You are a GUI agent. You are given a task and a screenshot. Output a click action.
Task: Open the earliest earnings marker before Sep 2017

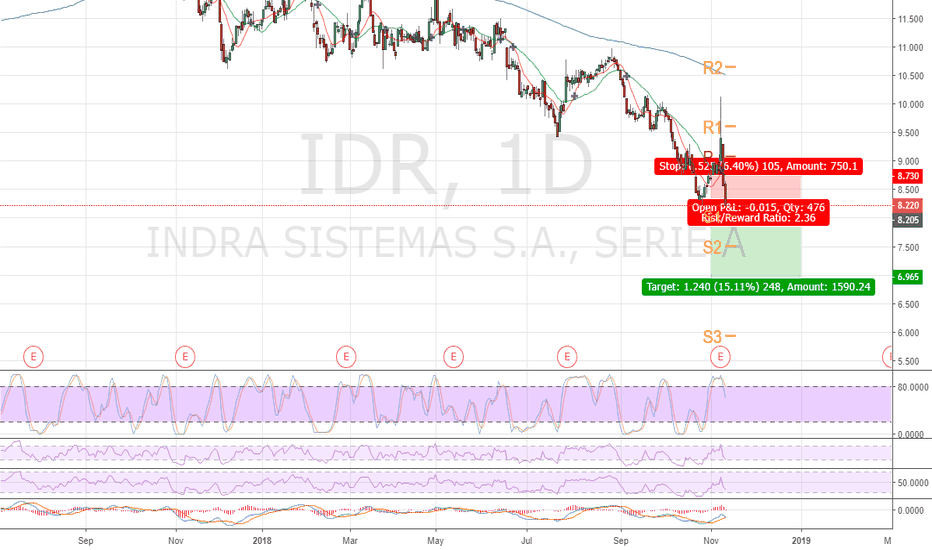click(33, 357)
